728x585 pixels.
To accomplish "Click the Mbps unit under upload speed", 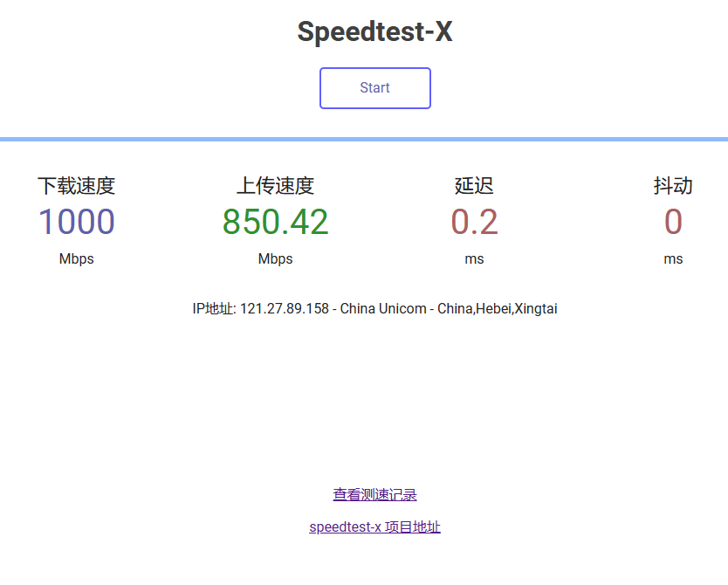I will coord(275,258).
